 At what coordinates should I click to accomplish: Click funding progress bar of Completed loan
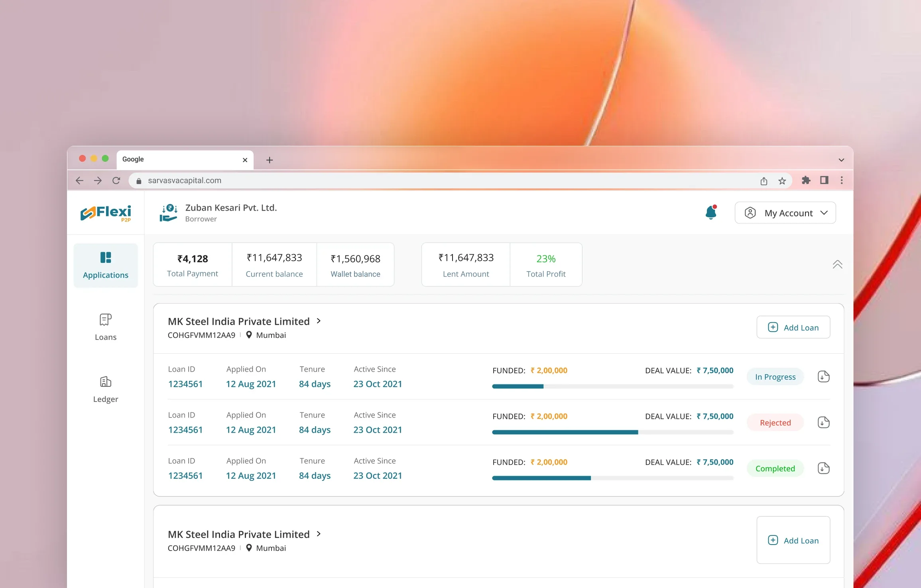pos(613,478)
